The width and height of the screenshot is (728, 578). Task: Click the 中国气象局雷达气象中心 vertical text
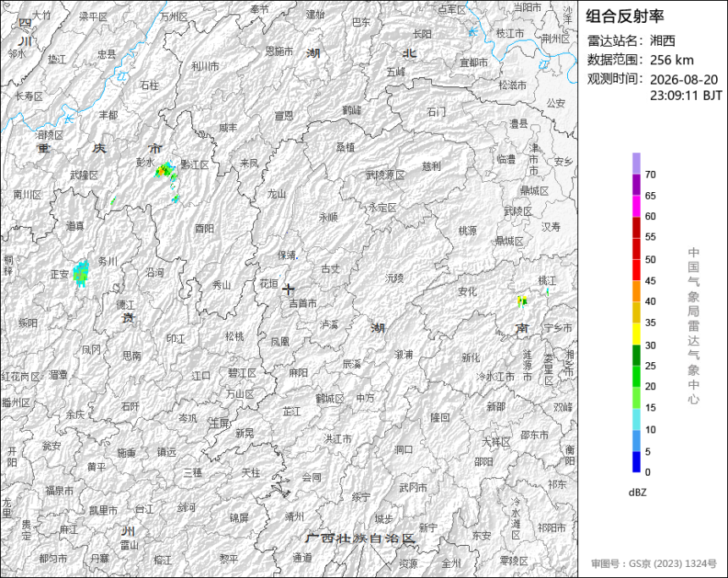(693, 326)
